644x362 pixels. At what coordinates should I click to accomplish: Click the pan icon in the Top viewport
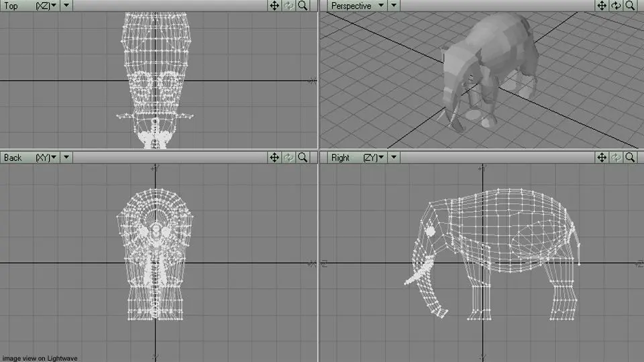(274, 6)
